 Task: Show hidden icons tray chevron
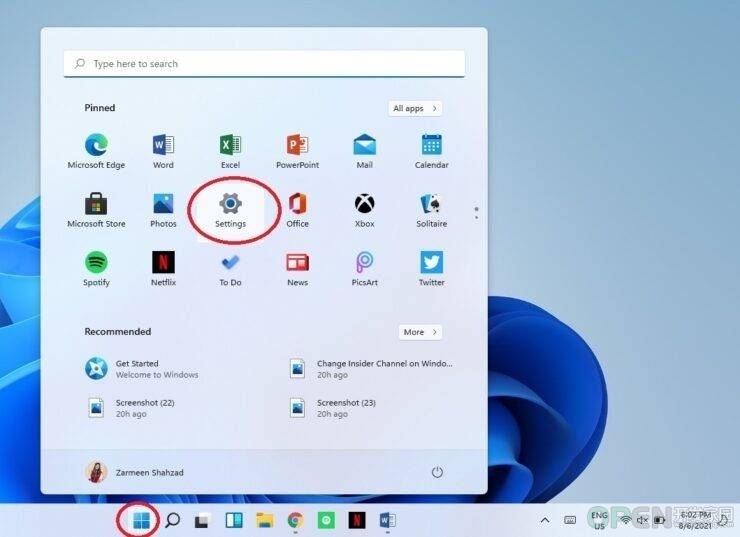pyautogui.click(x=545, y=520)
